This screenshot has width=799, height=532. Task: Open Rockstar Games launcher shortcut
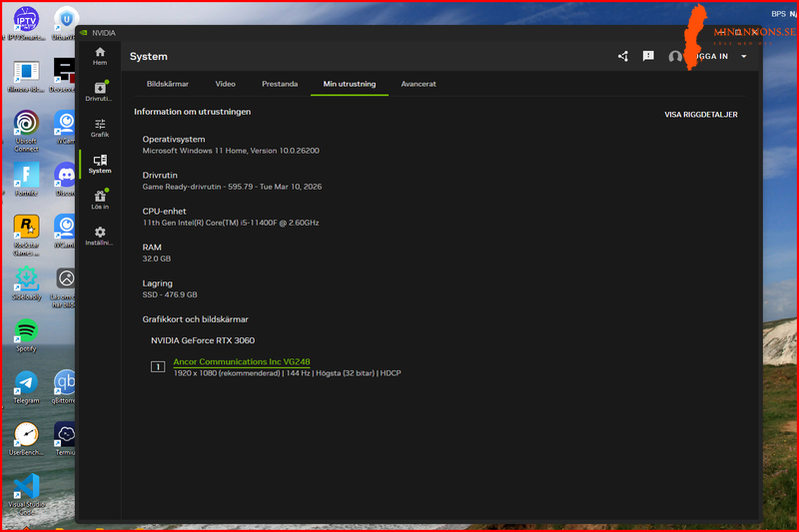[x=26, y=236]
